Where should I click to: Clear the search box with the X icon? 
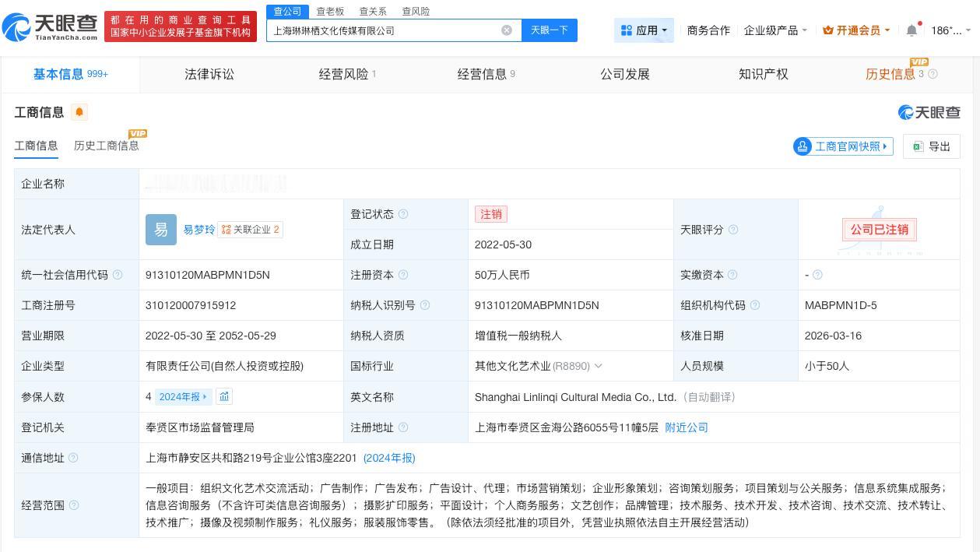coord(507,30)
